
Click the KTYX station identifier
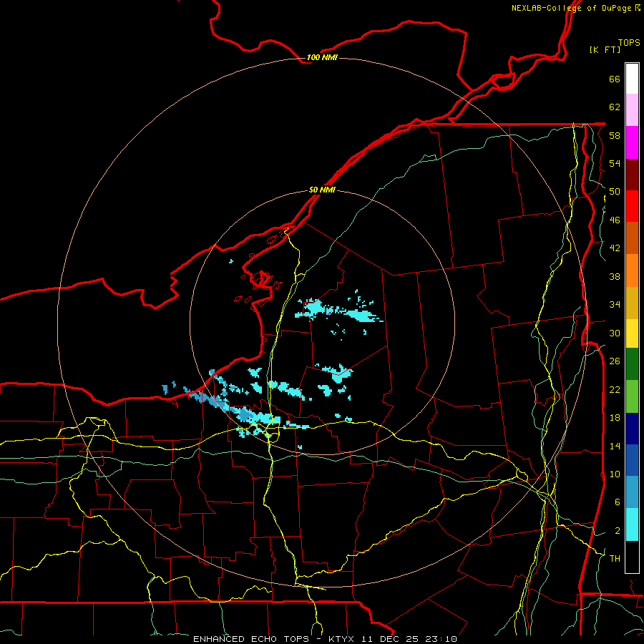tap(341, 639)
